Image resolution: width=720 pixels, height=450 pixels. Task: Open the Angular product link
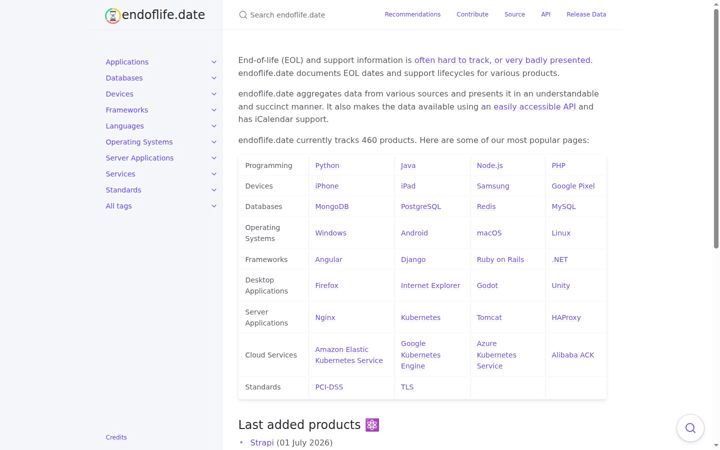point(328,259)
